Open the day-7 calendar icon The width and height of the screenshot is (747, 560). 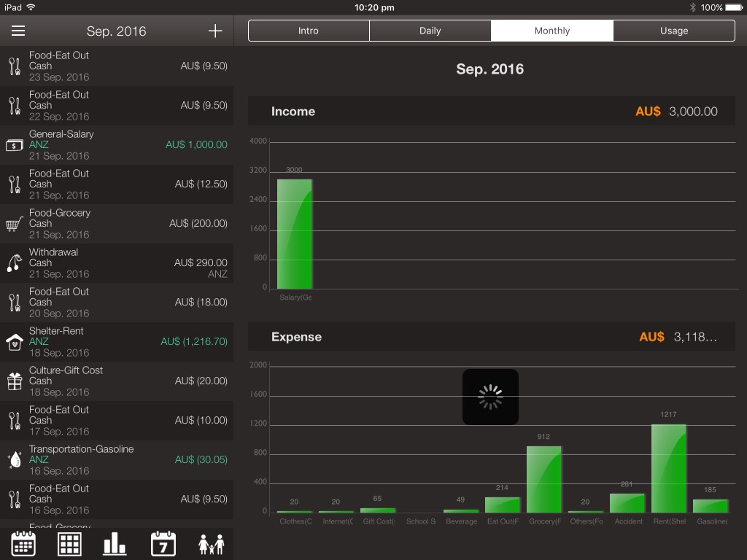(x=163, y=544)
